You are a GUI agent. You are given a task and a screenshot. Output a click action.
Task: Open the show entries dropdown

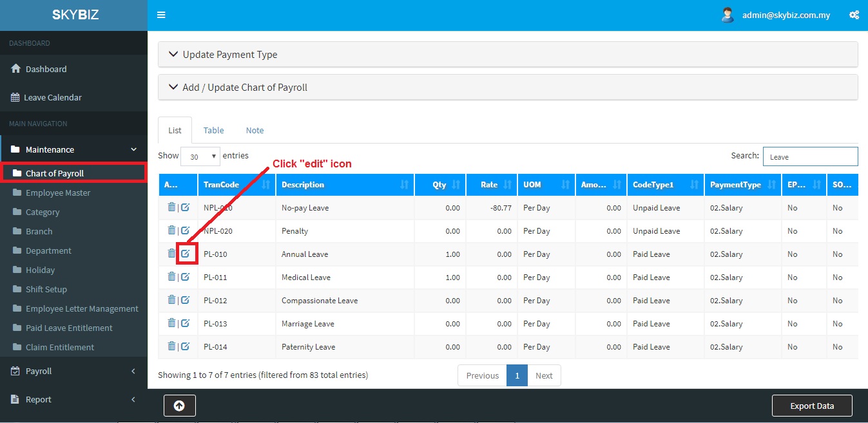coord(200,156)
